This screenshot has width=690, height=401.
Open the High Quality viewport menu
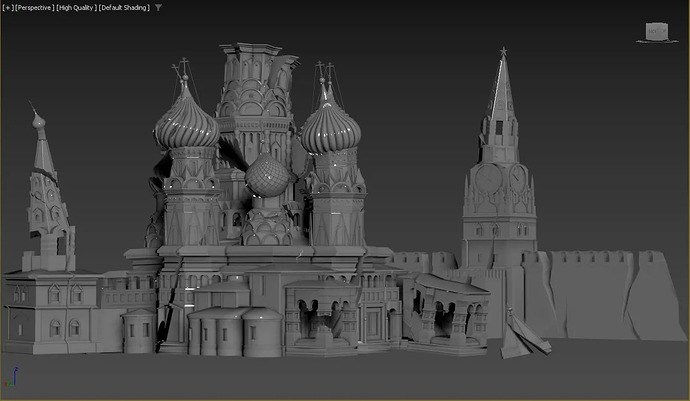point(77,7)
